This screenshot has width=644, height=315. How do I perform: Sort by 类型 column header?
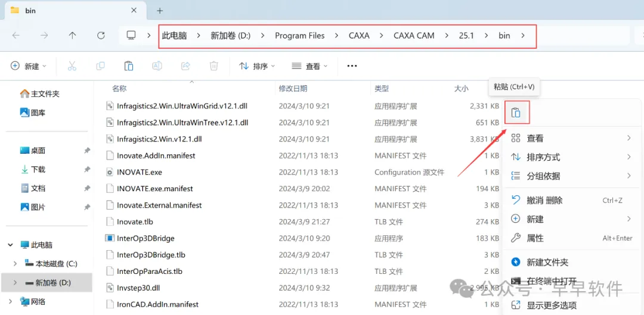point(382,88)
